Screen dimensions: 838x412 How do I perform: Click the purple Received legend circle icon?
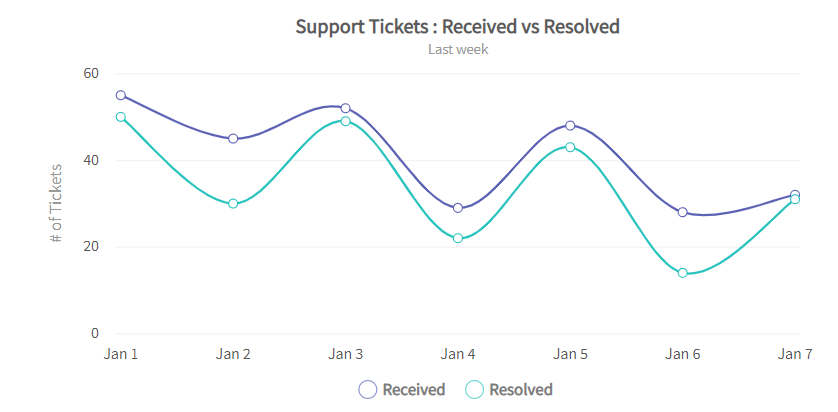pyautogui.click(x=368, y=390)
